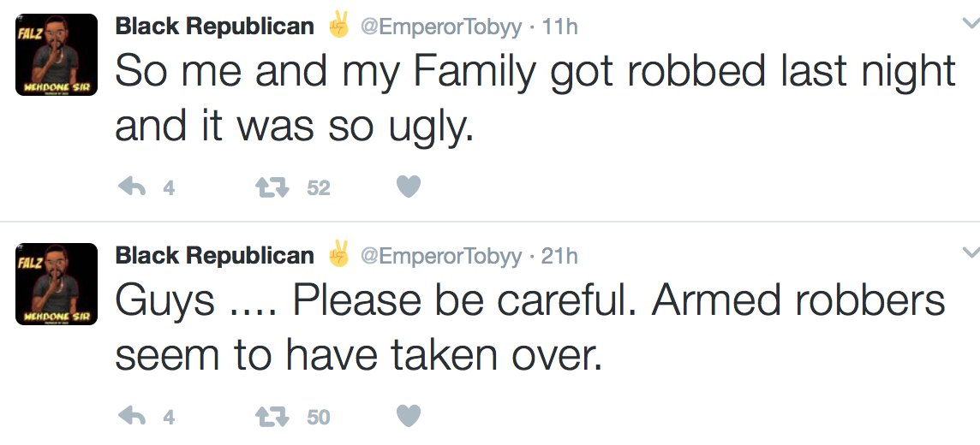The image size is (980, 445).
Task: Like the 'Armed robbers' tweet
Action: (x=409, y=417)
